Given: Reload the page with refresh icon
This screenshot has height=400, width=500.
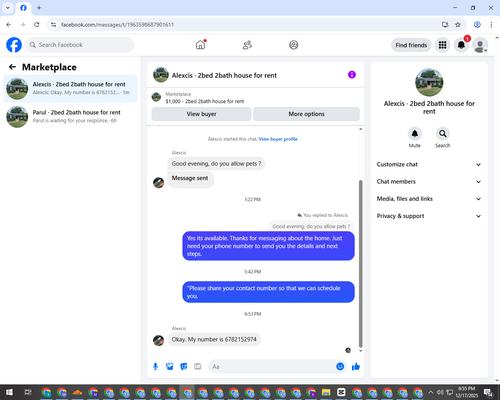Looking at the screenshot, I should pos(37,25).
